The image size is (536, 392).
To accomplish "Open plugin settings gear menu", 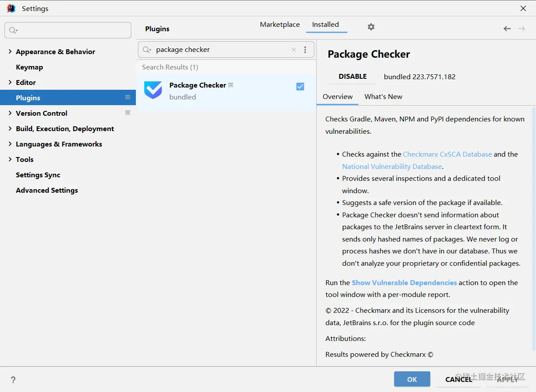I will pos(371,27).
